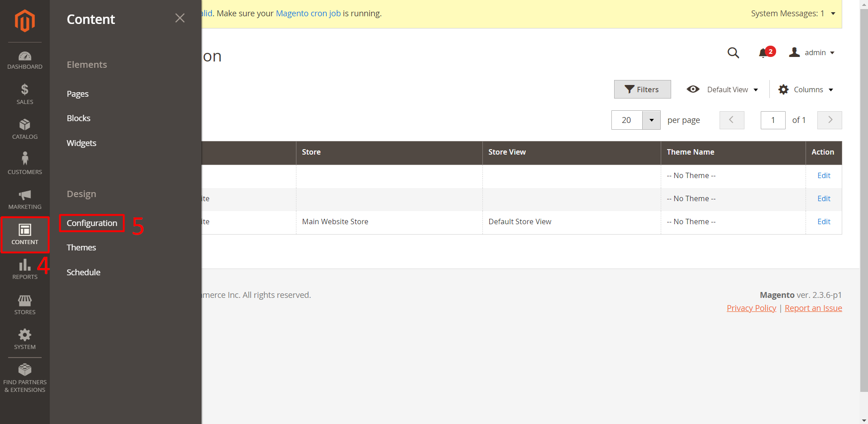Edit the Default Store View row

click(823, 221)
